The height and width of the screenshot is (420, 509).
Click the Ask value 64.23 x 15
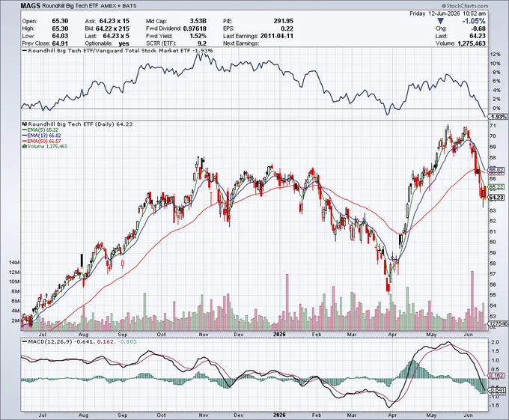pos(114,21)
